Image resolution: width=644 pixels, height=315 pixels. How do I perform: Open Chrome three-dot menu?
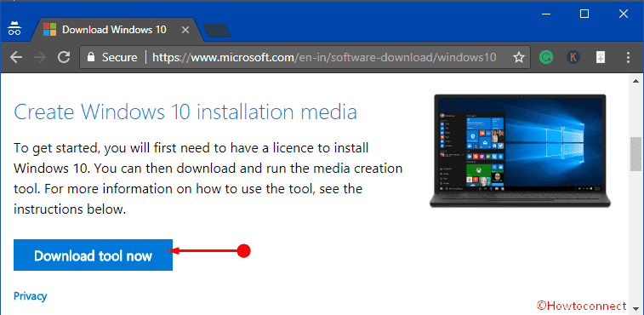click(x=628, y=57)
